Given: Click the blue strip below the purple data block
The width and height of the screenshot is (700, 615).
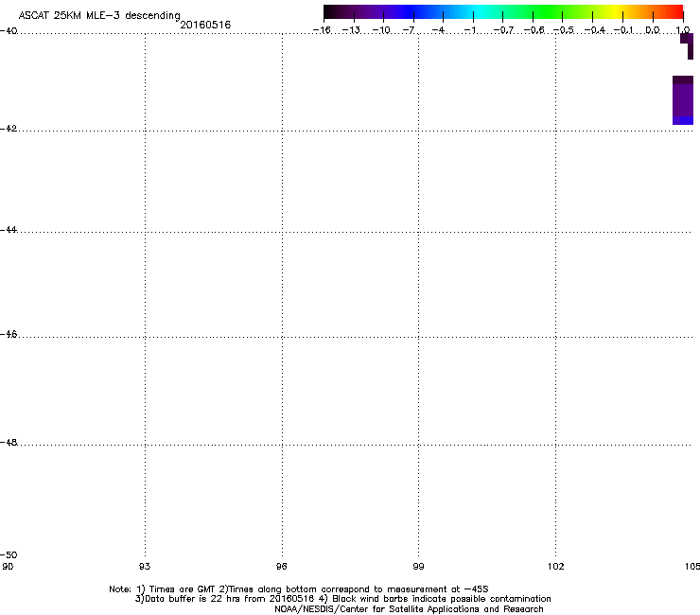Looking at the screenshot, I should 683,120.
